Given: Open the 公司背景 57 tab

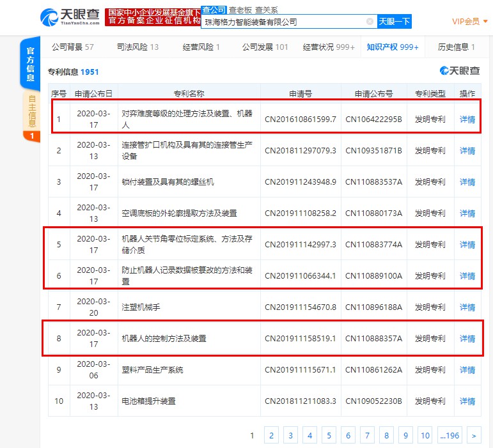Looking at the screenshot, I should pos(73,47).
